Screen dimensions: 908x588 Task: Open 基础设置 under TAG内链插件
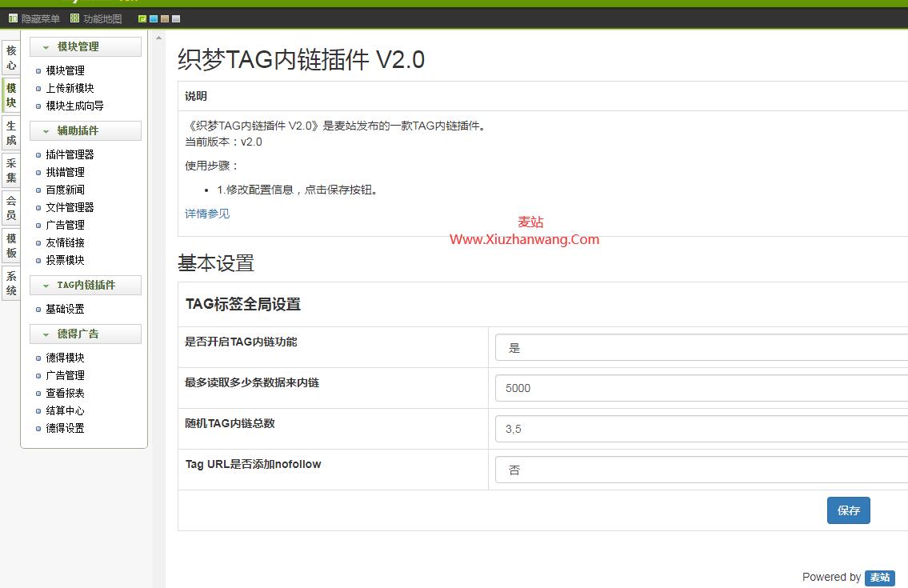tap(65, 309)
